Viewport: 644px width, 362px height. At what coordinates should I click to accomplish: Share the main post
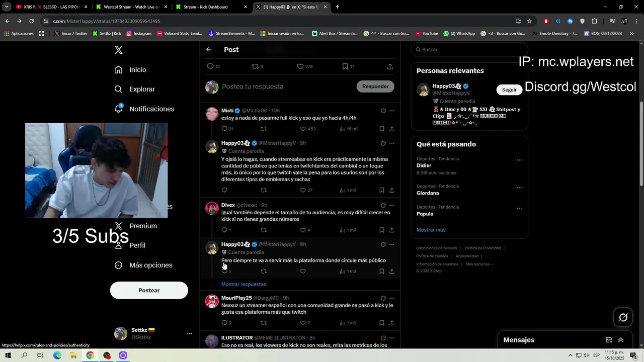(x=390, y=66)
